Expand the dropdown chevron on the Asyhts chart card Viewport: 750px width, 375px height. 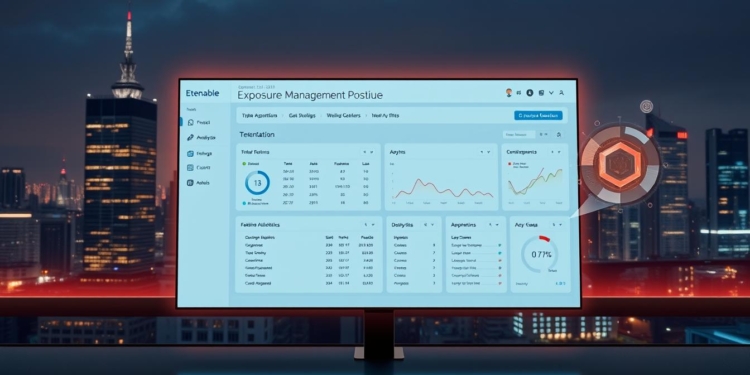tap(488, 152)
